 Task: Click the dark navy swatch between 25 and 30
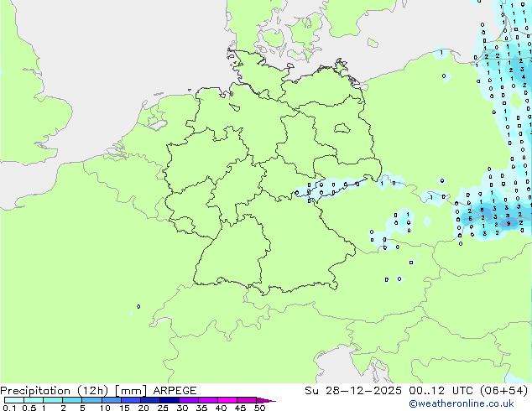(x=169, y=400)
